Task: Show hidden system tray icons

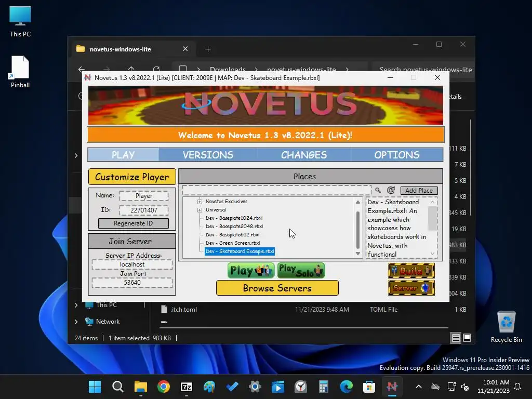Action: click(x=419, y=387)
